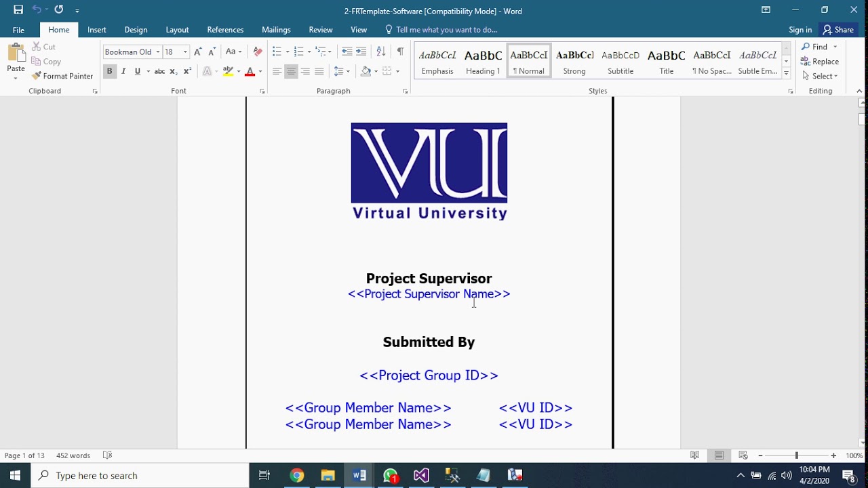Expand numbering list options
This screenshot has width=868, height=488.
click(x=309, y=52)
